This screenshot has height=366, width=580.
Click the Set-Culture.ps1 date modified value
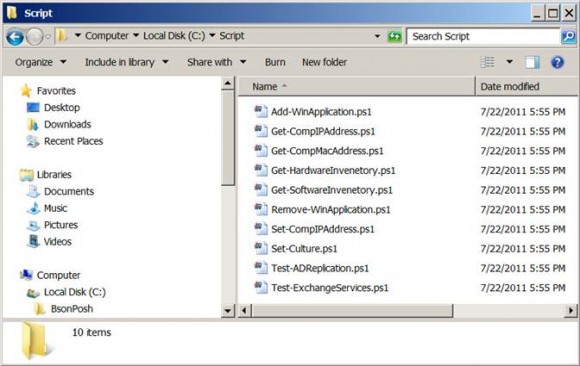(523, 248)
